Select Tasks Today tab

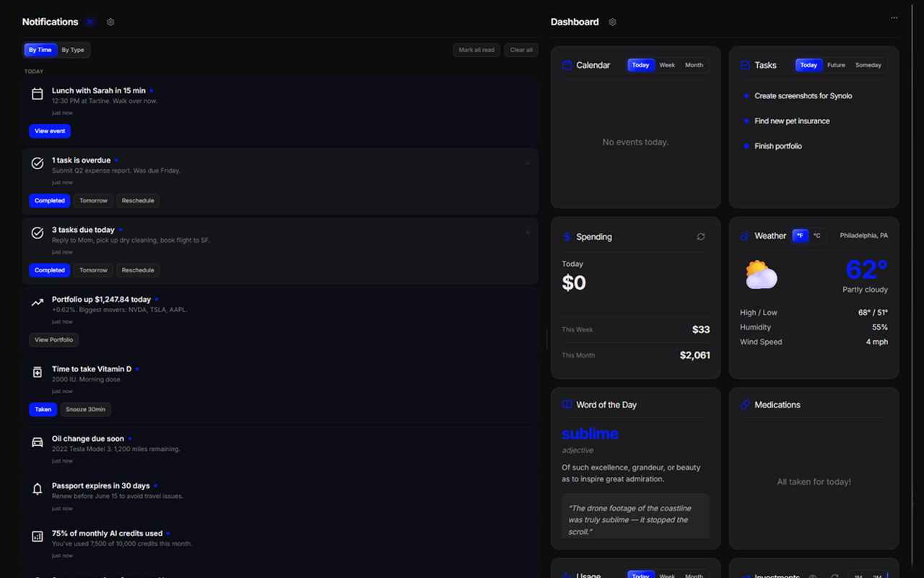click(809, 65)
